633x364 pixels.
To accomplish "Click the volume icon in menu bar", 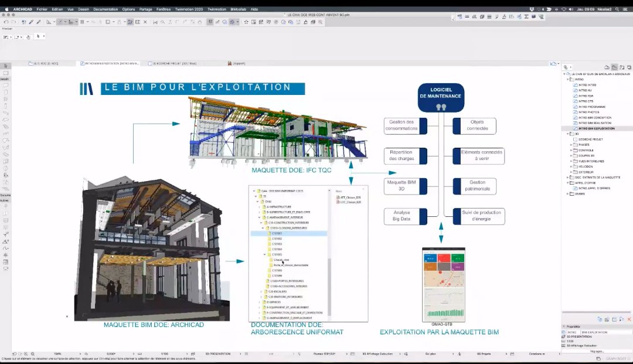I will click(571, 9).
